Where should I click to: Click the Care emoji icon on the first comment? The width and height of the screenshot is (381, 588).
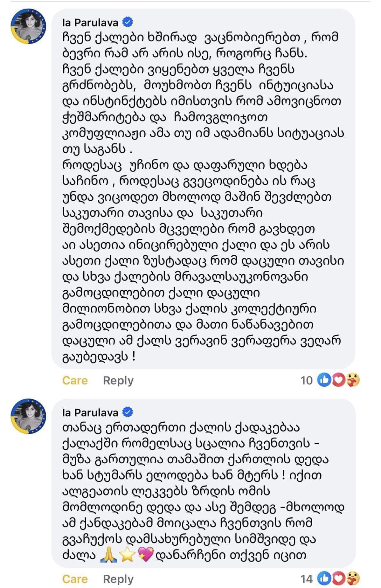click(x=352, y=380)
